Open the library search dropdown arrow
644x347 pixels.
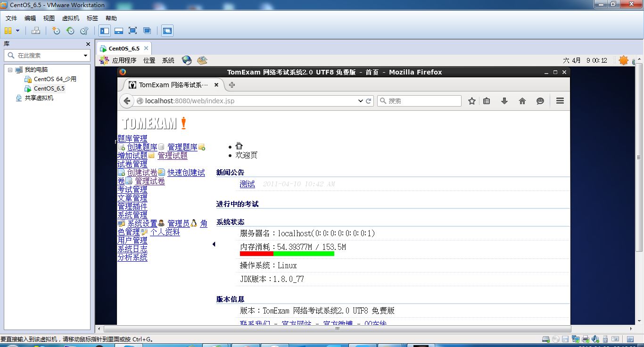85,56
